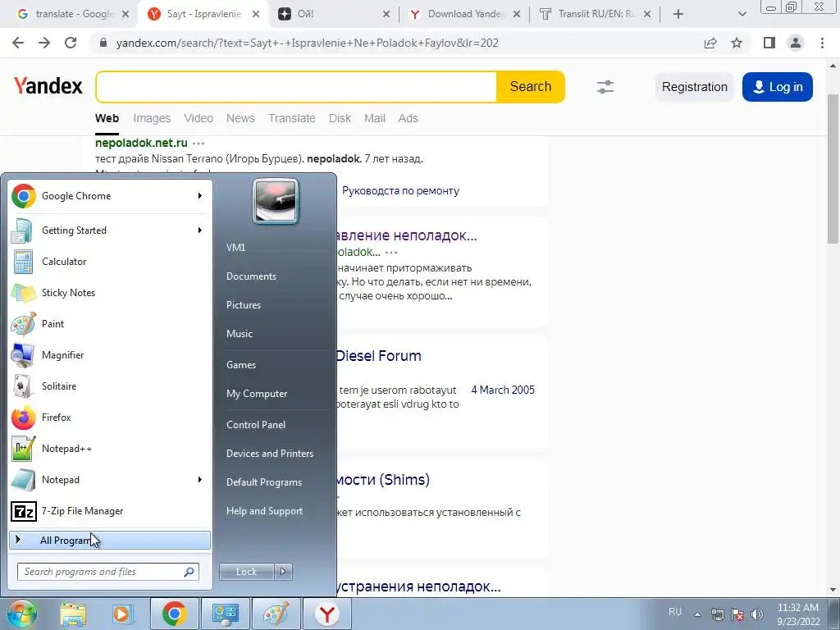This screenshot has height=630, width=840.
Task: Open Calculator from Start menu
Action: (x=110, y=262)
